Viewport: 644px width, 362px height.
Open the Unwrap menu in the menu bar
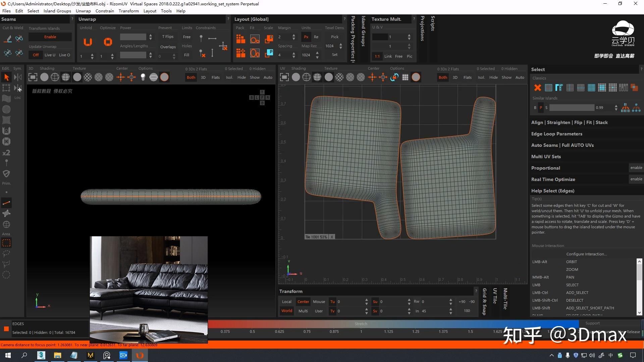[x=83, y=11]
